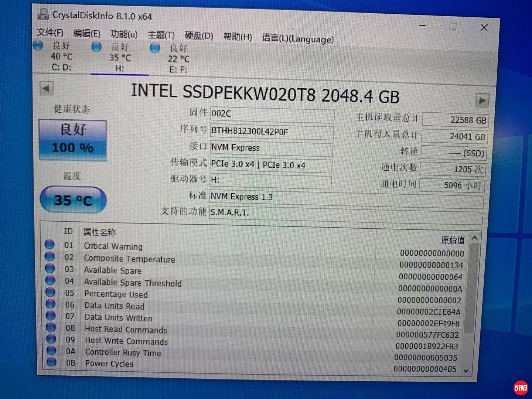
Task: Click the ID column header
Action: [68, 231]
